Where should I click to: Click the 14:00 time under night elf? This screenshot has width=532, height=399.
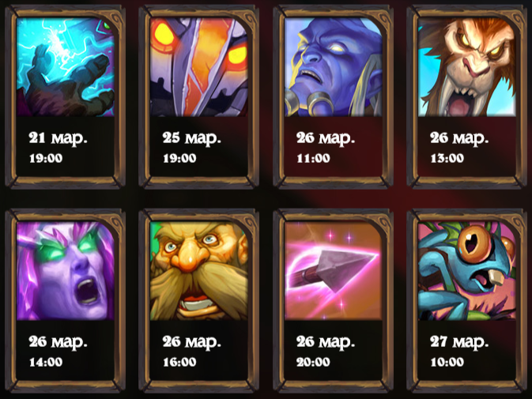tap(46, 362)
